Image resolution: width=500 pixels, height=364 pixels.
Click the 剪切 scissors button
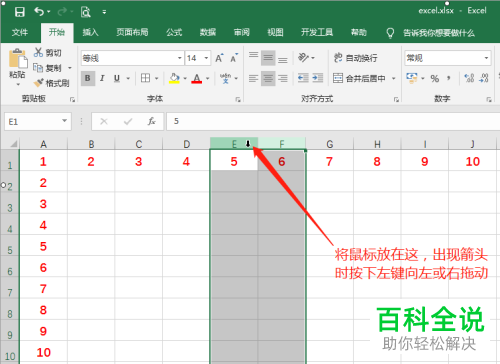pos(48,53)
